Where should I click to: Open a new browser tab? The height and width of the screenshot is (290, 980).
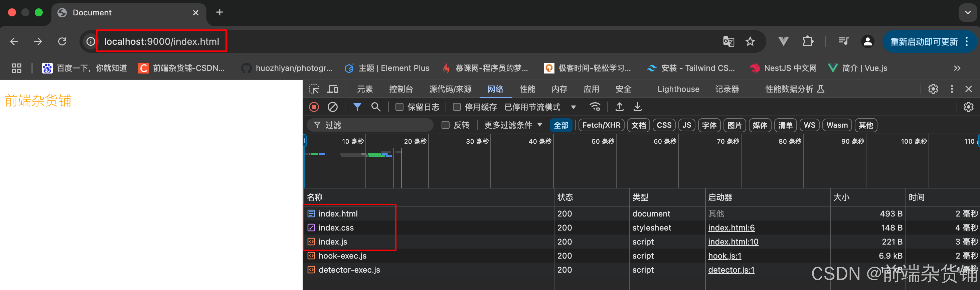[x=219, y=12]
